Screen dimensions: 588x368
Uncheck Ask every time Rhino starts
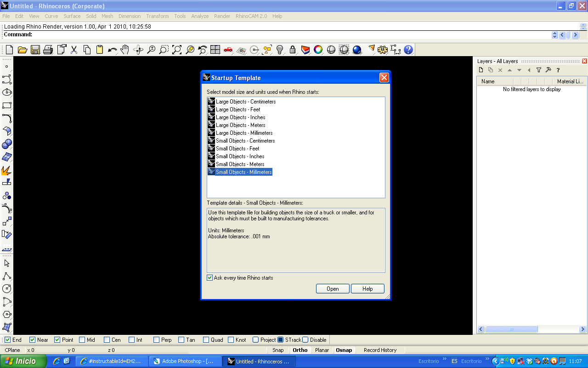tap(210, 278)
